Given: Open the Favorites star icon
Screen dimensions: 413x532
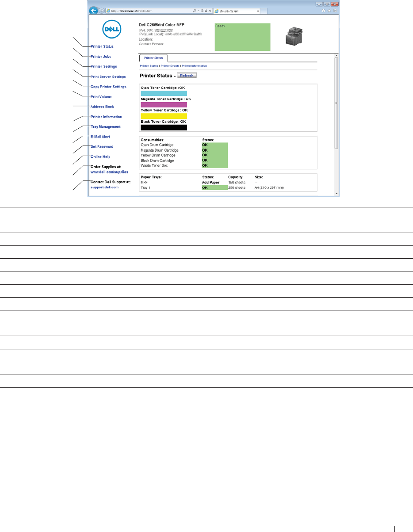Looking at the screenshot, I should click(x=329, y=11).
